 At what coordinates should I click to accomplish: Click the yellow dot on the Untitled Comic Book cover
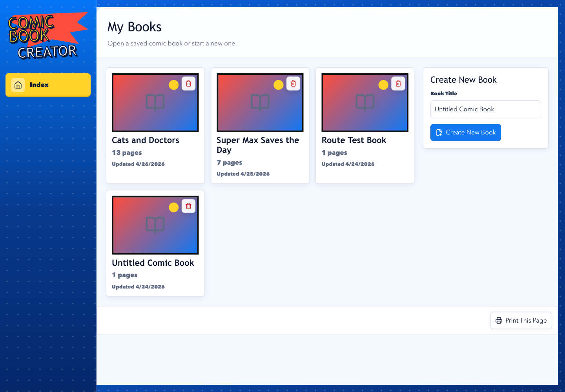click(173, 207)
